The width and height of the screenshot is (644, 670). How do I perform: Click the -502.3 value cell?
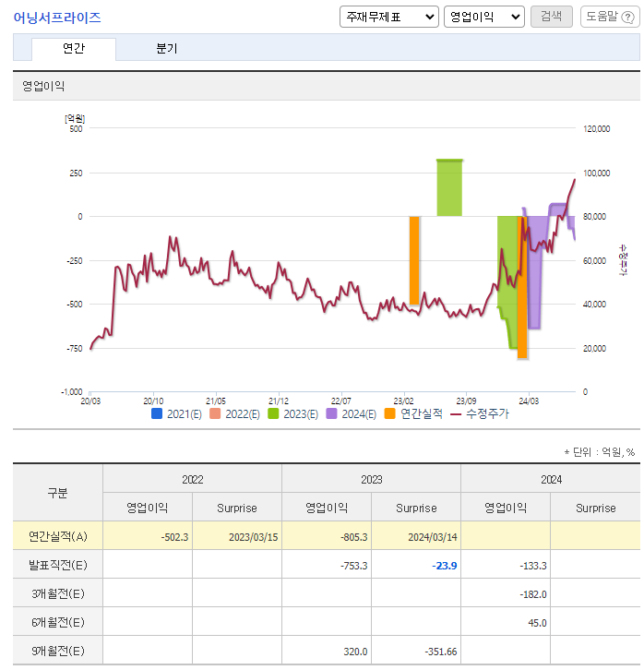point(148,536)
